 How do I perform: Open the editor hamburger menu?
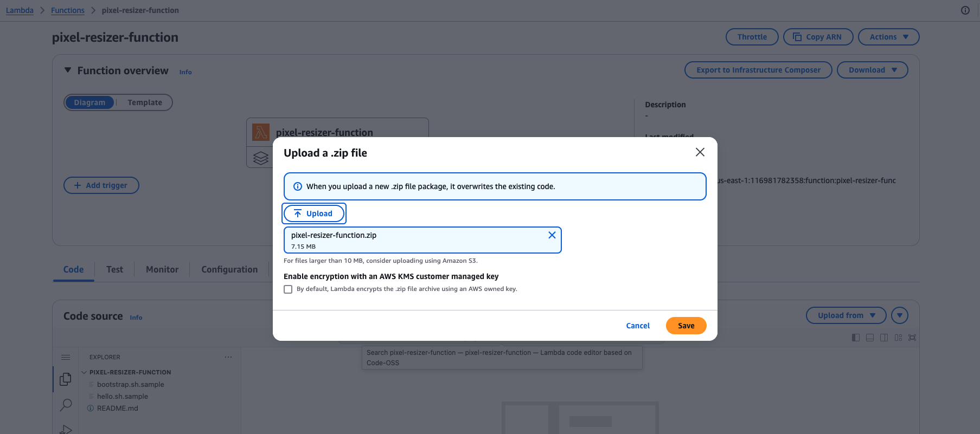pos(66,357)
